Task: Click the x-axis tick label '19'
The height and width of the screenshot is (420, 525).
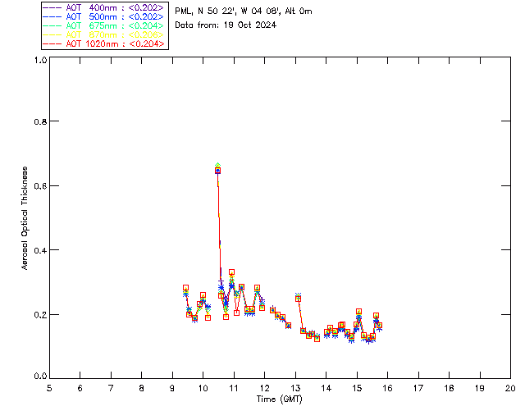Action: tap(480, 388)
